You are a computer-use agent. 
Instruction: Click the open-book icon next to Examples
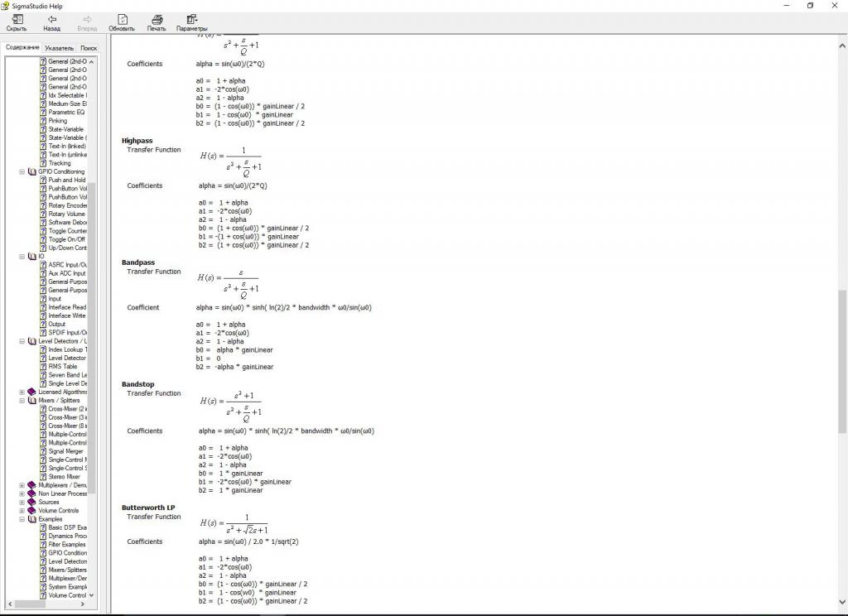click(32, 519)
